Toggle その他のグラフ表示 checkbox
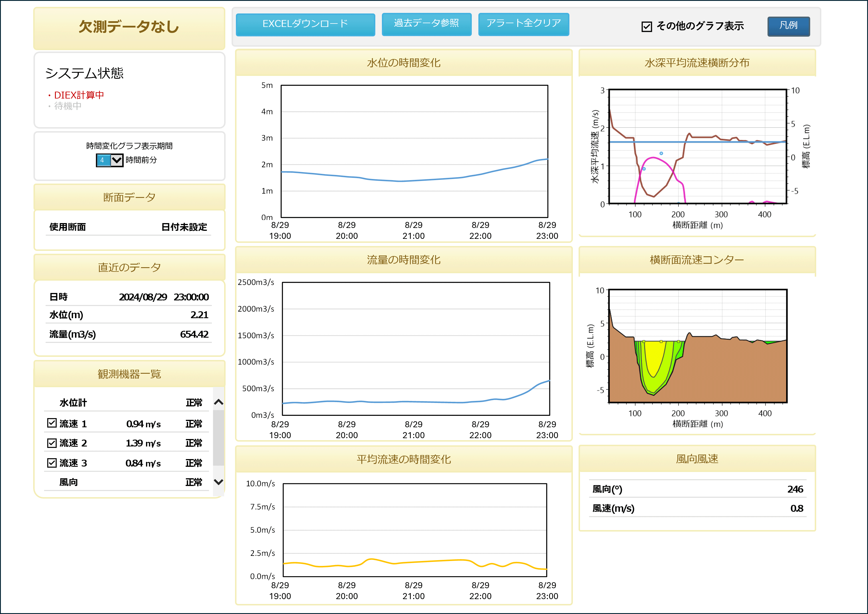This screenshot has width=868, height=614. click(x=646, y=26)
